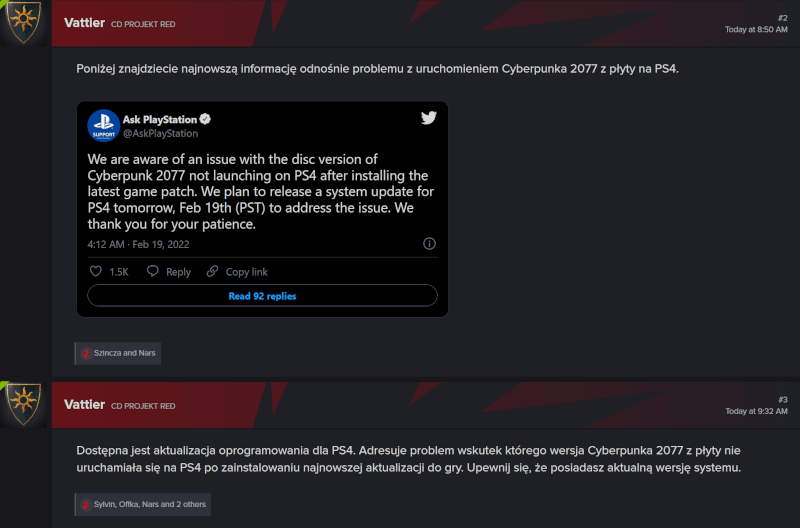The image size is (800, 528).
Task: Like the tweet using the heart icon
Action: tap(96, 271)
